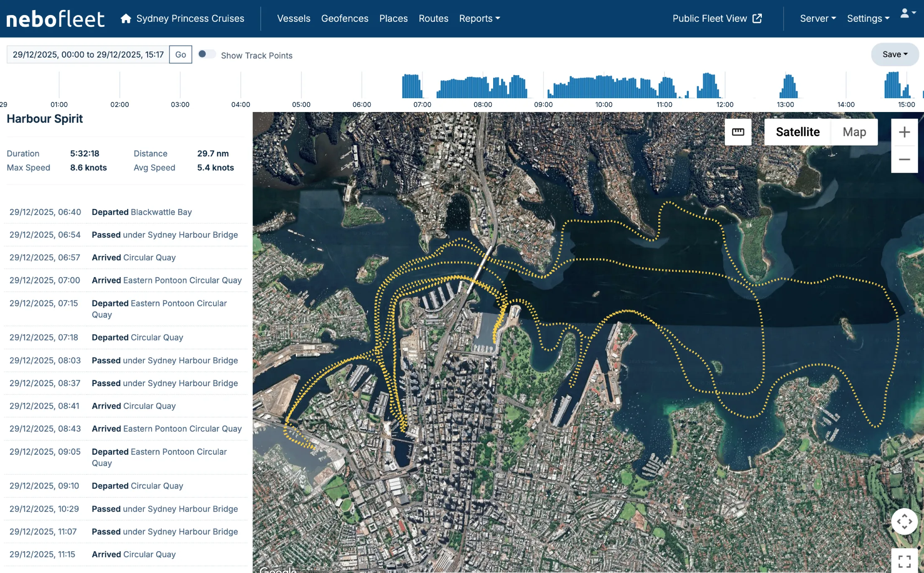This screenshot has width=924, height=573.
Task: Go to the Geofences page
Action: click(344, 18)
